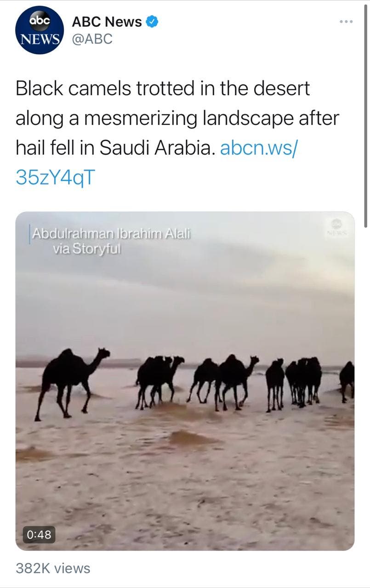The width and height of the screenshot is (370, 588).
Task: Open the three-dot more options menu
Action: click(x=346, y=22)
